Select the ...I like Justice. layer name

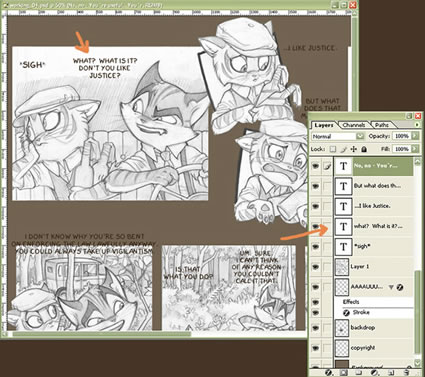point(372,206)
